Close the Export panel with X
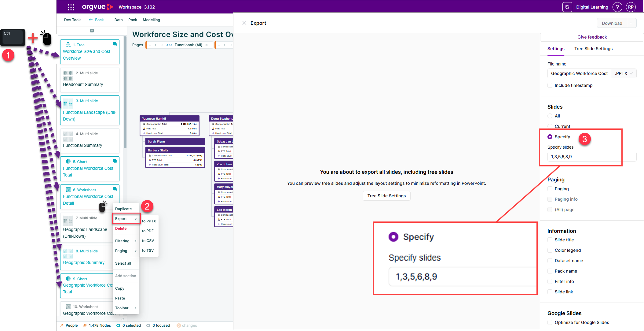This screenshot has height=331, width=644. [244, 23]
